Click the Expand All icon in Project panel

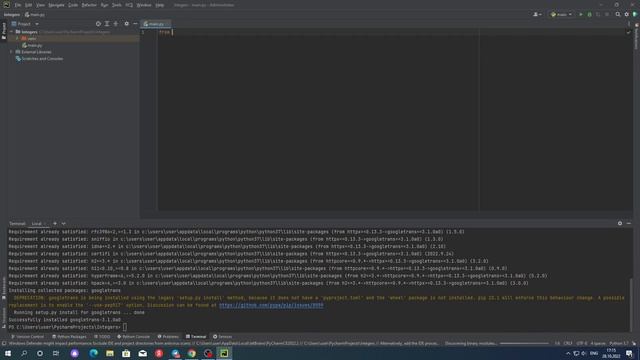pos(107,24)
